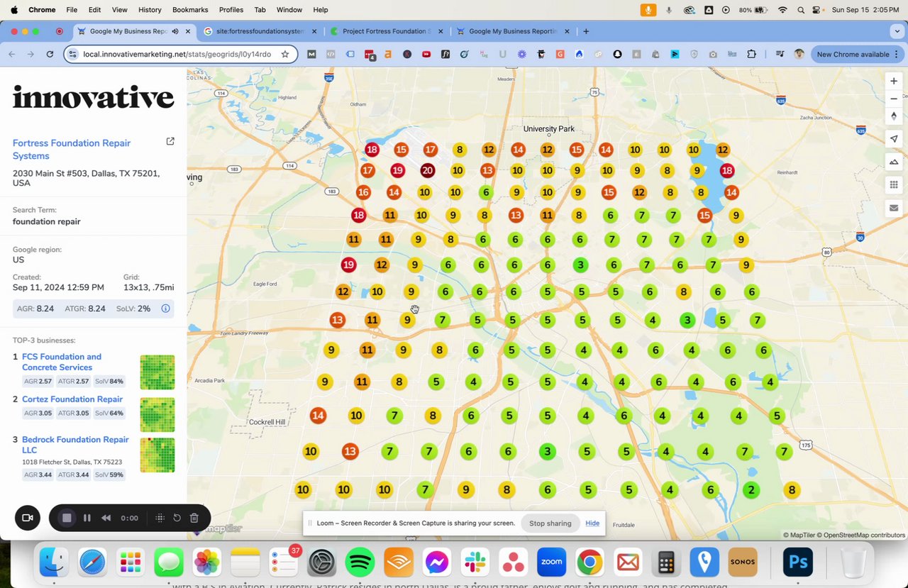908x588 pixels.
Task: Open the Chrome extensions puzzle menu
Action: [752, 54]
